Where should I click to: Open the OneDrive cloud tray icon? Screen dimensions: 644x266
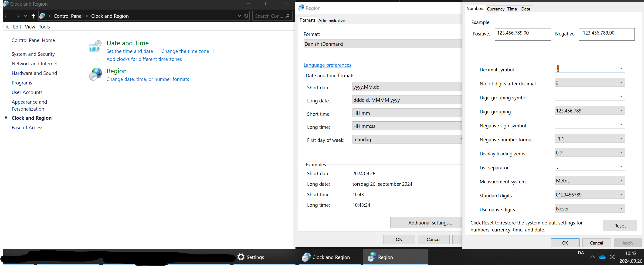pos(602,257)
